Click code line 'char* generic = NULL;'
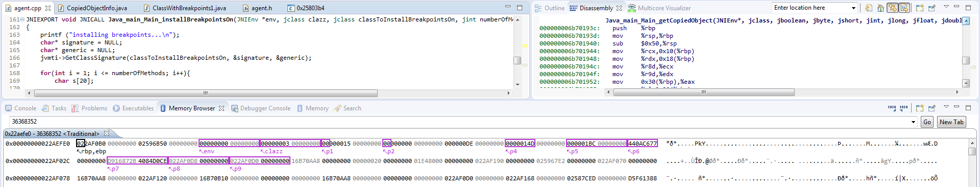 tap(78, 50)
